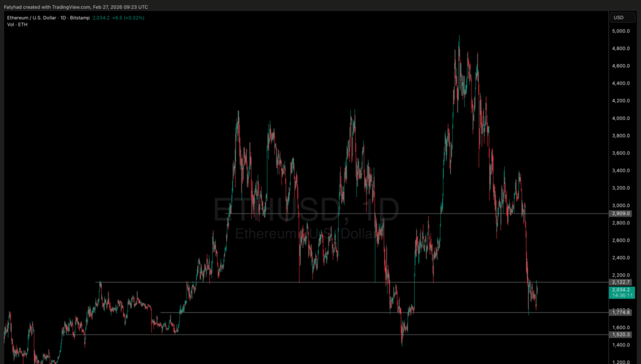Screen dimensions: 641x364
Task: Click the 2,600.0 price axis tick
Action: 620,240
